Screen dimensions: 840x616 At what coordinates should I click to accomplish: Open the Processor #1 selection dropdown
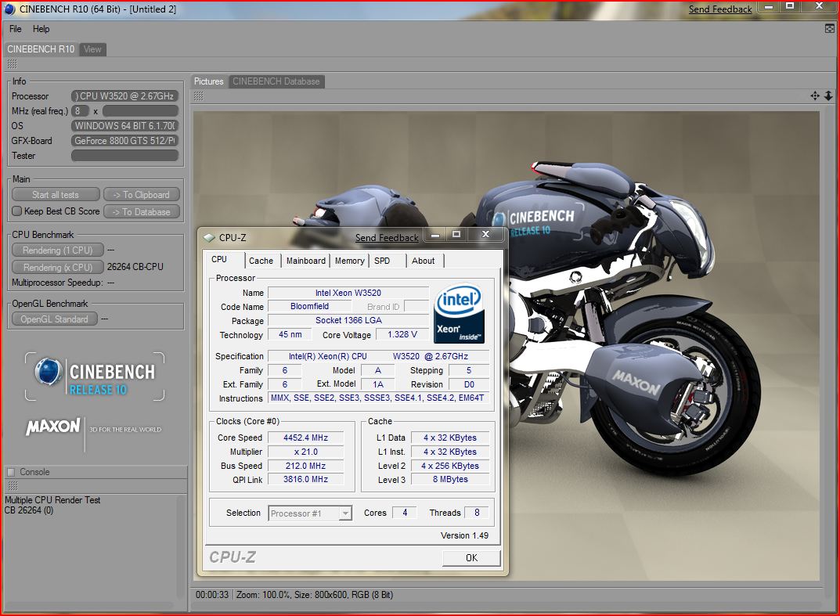tap(345, 513)
